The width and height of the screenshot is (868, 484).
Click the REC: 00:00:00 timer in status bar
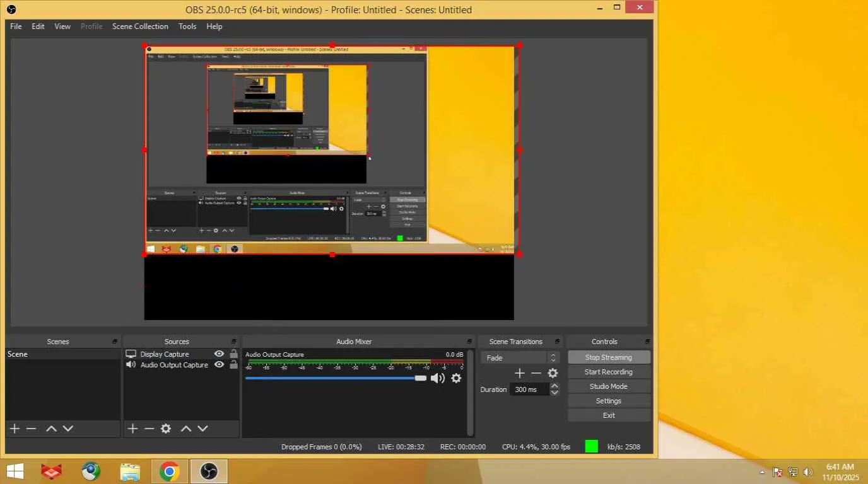463,447
